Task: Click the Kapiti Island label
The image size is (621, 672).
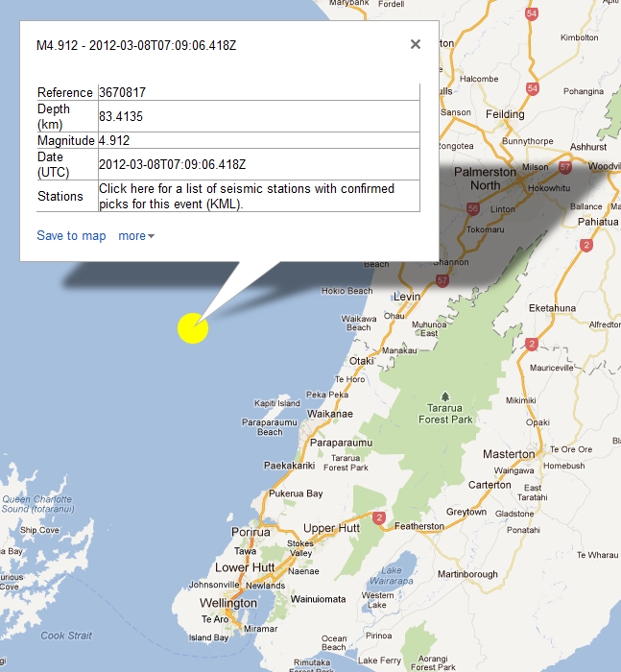Action: click(277, 403)
